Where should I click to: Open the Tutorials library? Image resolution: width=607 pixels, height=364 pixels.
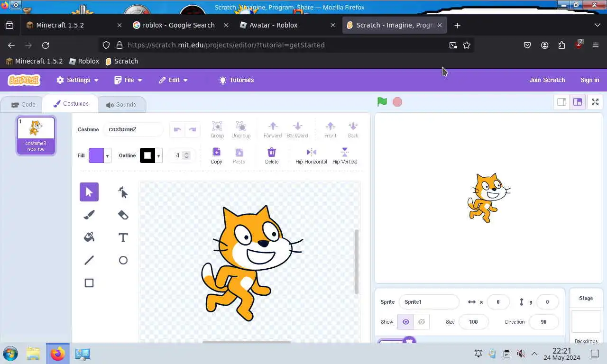(x=236, y=80)
